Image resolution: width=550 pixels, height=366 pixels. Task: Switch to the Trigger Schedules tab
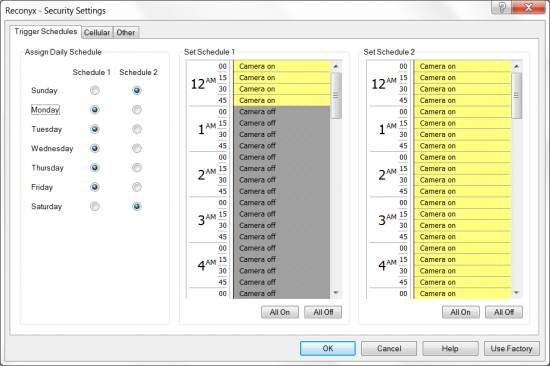click(46, 32)
